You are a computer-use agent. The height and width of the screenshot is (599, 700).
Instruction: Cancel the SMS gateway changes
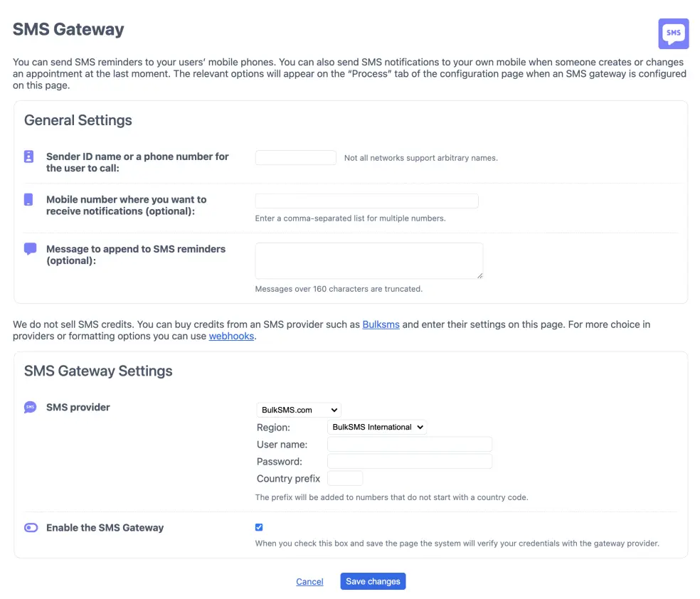tap(309, 582)
